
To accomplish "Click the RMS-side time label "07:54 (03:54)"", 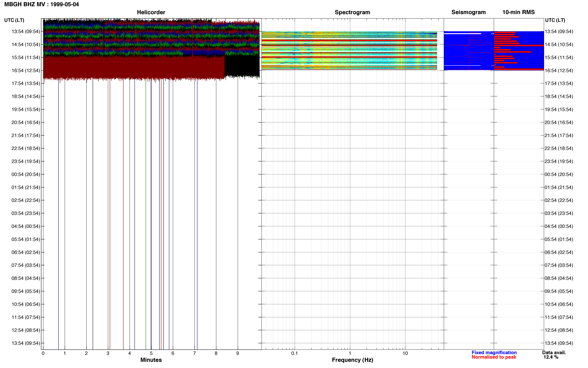I will [x=559, y=265].
